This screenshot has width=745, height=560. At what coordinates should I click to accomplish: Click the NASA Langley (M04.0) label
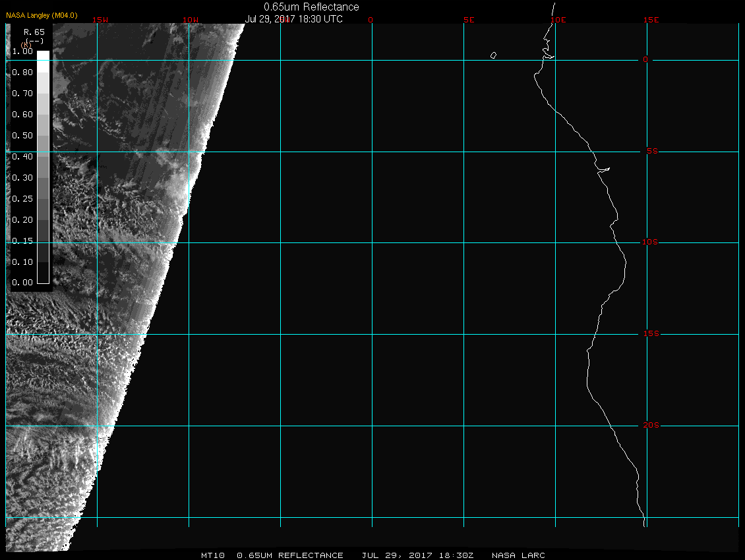(42, 15)
